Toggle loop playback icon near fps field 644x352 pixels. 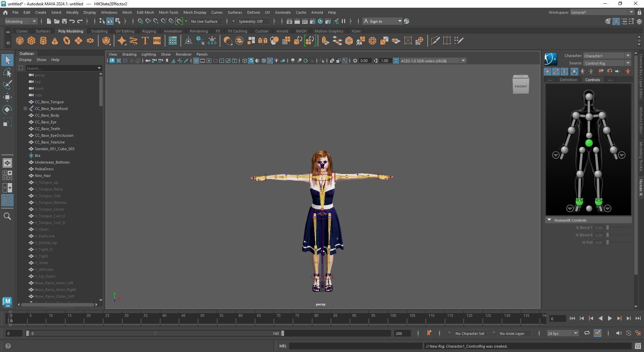coord(587,333)
